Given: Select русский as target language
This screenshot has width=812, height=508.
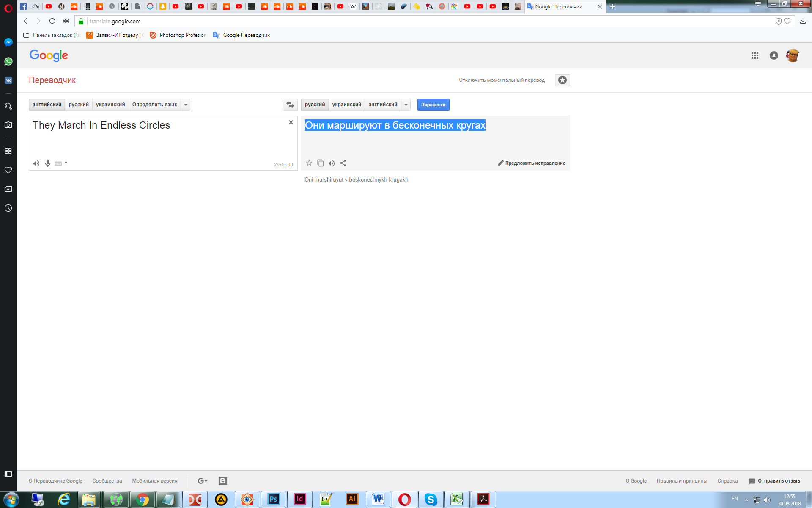Looking at the screenshot, I should pos(315,105).
